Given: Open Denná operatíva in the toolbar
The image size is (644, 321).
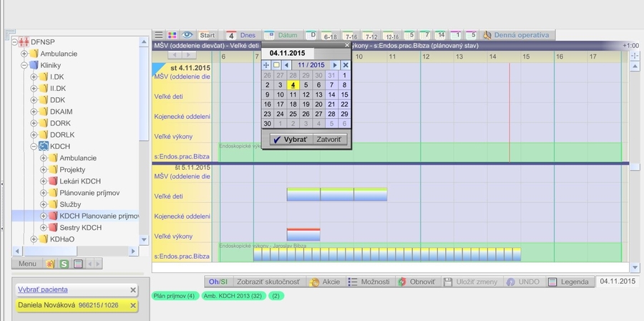Looking at the screenshot, I should coord(517,34).
